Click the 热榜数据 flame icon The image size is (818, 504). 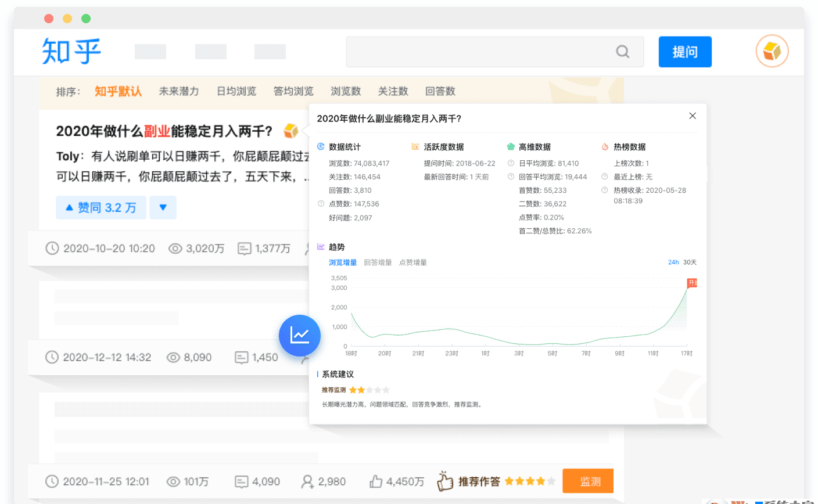coord(605,147)
